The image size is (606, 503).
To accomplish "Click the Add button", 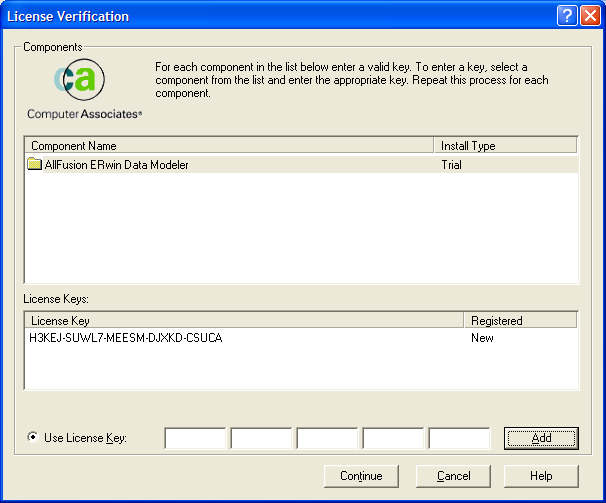I will [541, 438].
